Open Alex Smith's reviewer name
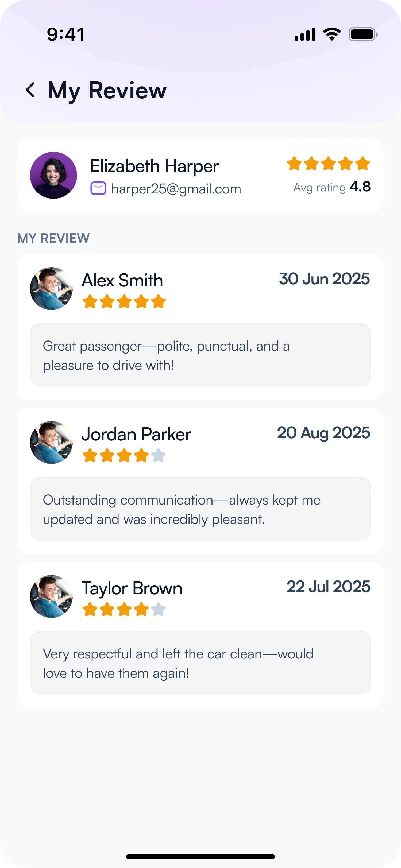Image resolution: width=401 pixels, height=868 pixels. (x=122, y=280)
